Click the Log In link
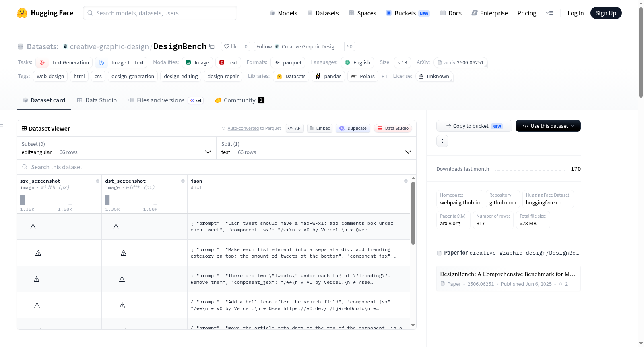Image resolution: width=644 pixels, height=347 pixels. point(576,13)
